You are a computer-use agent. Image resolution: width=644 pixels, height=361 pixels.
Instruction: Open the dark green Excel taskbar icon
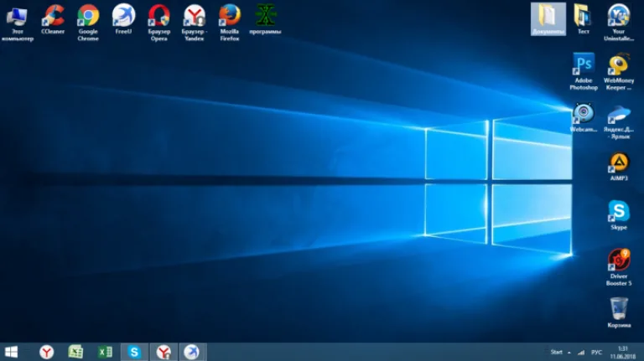(x=105, y=352)
